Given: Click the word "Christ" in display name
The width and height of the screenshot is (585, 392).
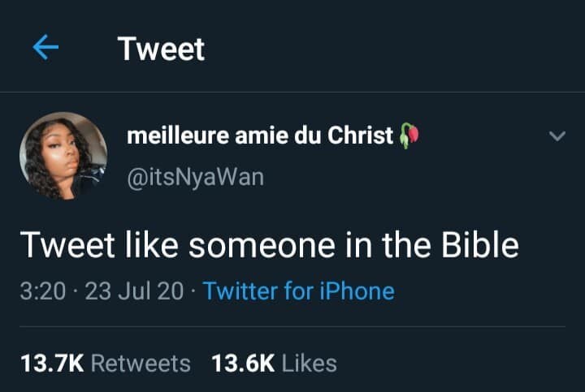Looking at the screenshot, I should click(x=360, y=136).
